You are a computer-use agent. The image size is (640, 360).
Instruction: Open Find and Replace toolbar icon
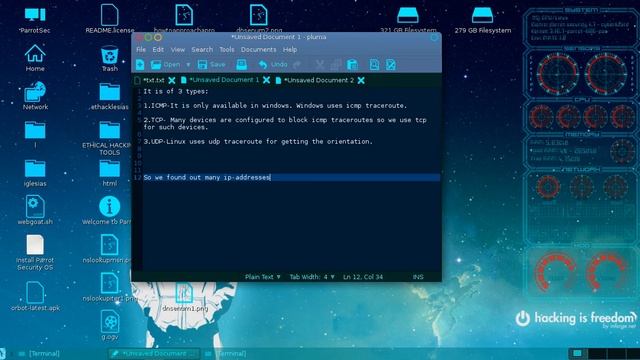tap(391, 64)
